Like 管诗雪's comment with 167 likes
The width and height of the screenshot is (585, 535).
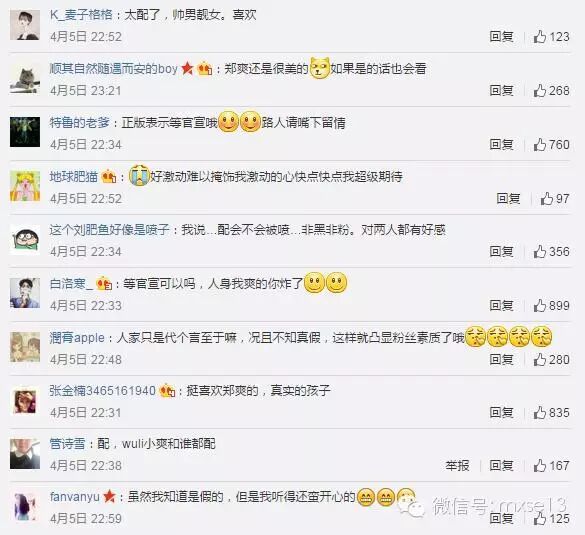539,466
